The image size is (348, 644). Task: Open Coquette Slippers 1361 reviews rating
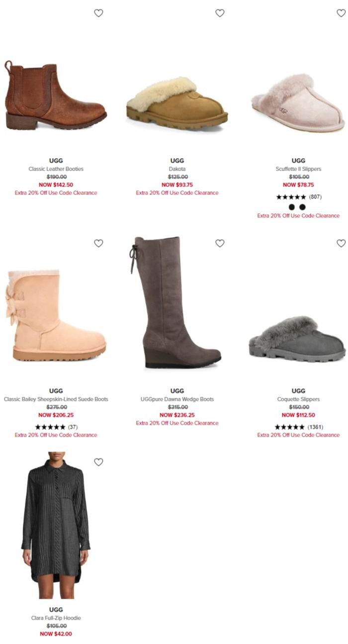point(299,427)
